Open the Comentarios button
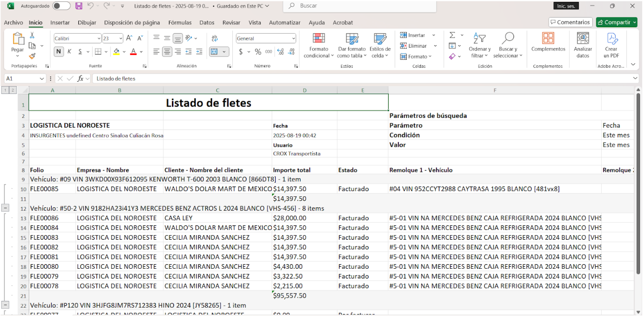644x316 pixels. (570, 22)
